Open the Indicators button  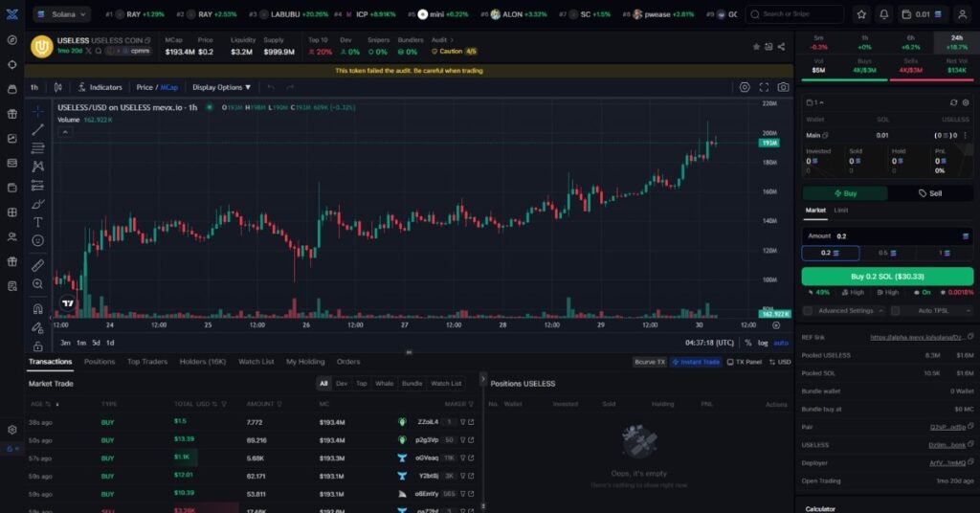(x=100, y=87)
